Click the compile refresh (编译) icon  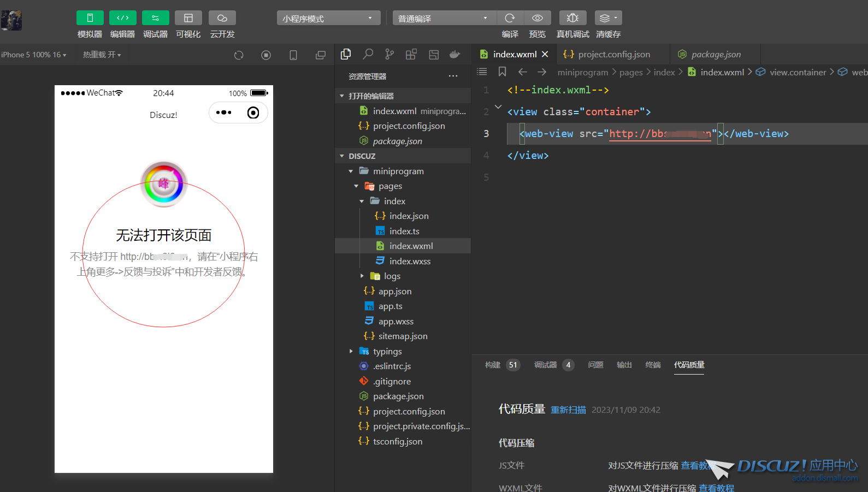(510, 18)
